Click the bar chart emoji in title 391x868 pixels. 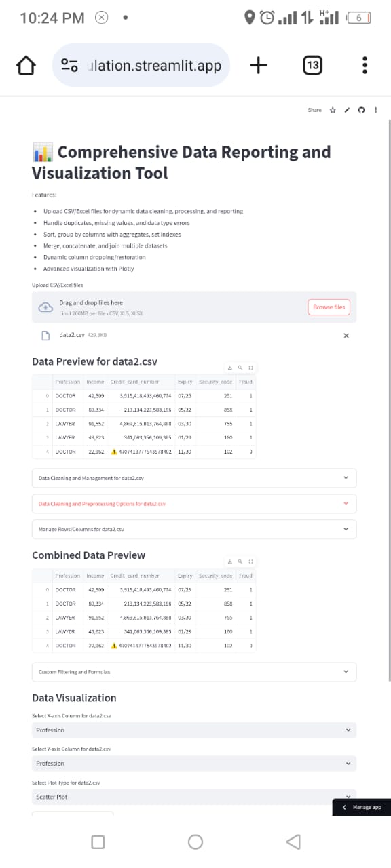click(42, 152)
